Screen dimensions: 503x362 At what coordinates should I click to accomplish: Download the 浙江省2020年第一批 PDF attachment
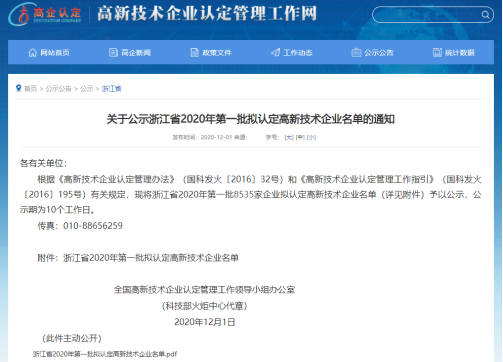105,354
